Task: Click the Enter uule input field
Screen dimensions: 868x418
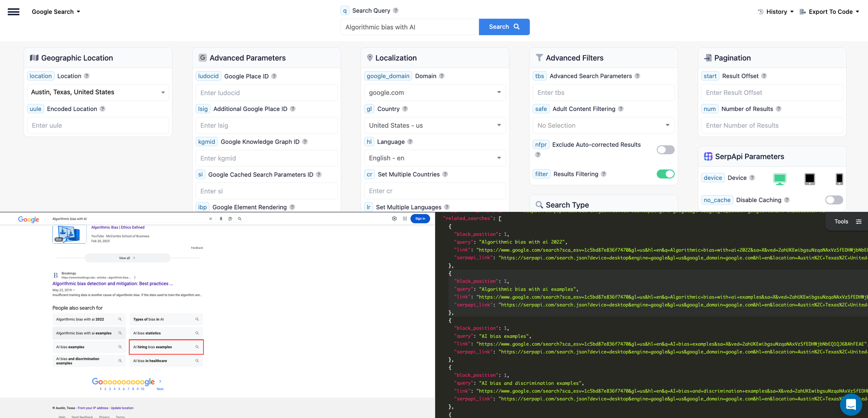Action: 98,125
